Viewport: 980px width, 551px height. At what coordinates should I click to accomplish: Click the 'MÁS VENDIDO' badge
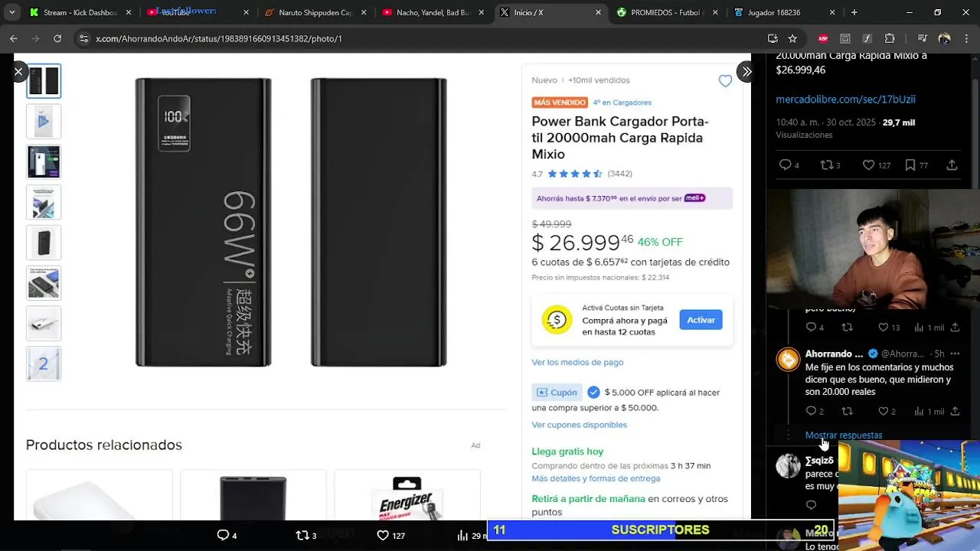pyautogui.click(x=560, y=103)
